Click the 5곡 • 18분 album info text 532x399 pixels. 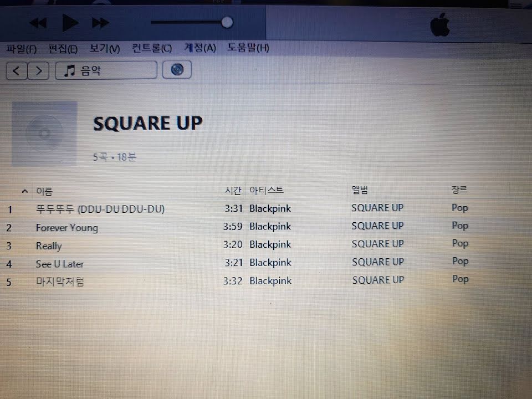pos(115,157)
